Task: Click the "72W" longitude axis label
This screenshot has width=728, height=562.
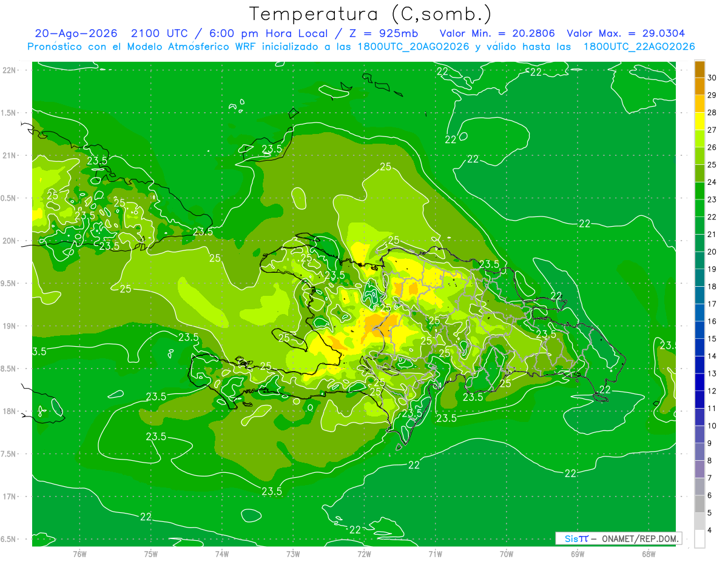Action: (364, 554)
